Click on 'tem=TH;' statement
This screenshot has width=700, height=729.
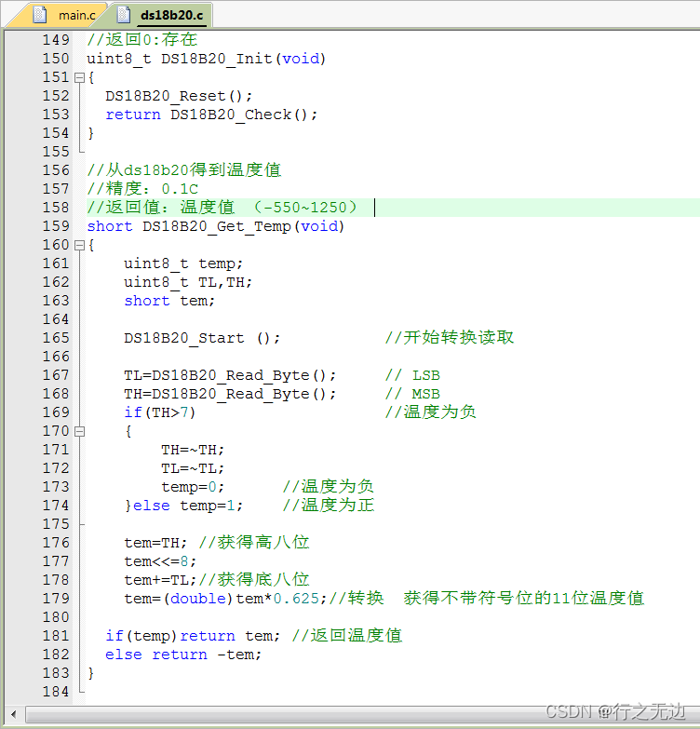[x=155, y=543]
